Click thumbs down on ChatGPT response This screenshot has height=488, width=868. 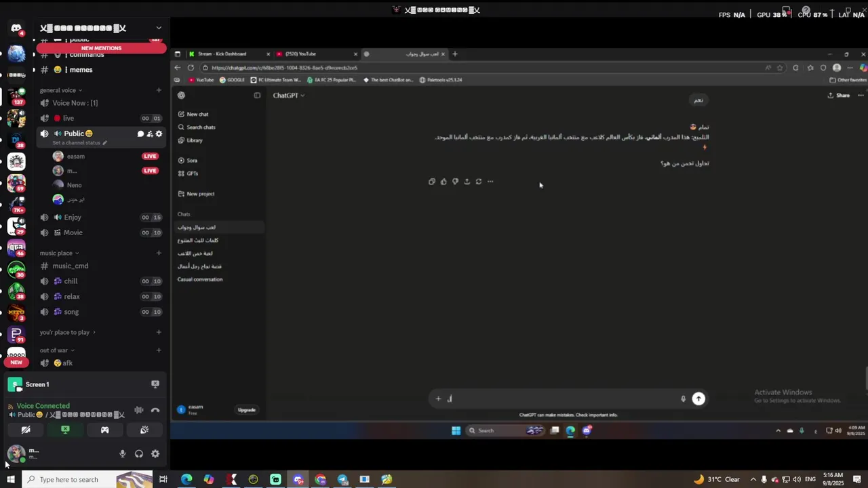tap(455, 182)
